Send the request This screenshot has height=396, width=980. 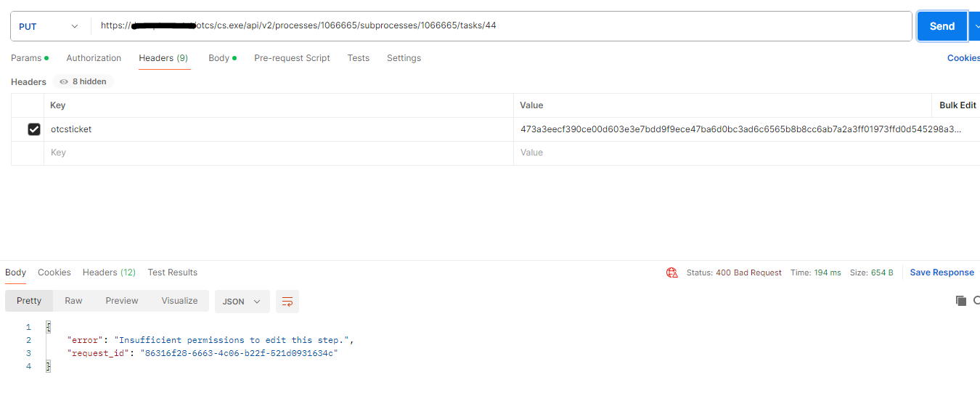point(942,26)
